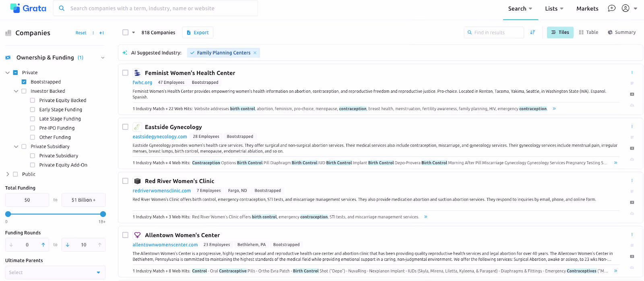Open redriverwomensclinic.com link

pyautogui.click(x=162, y=191)
